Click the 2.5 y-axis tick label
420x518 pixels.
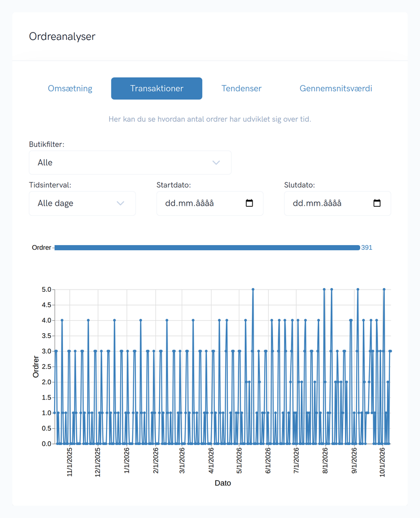click(x=47, y=367)
